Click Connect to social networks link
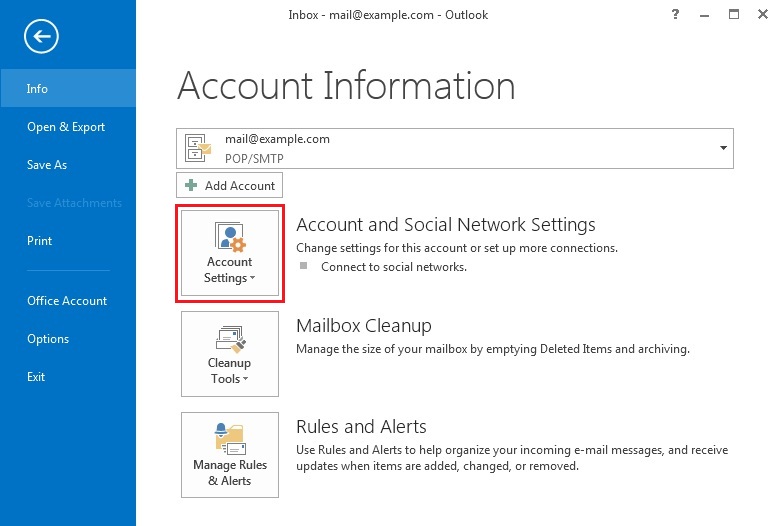This screenshot has height=526, width=777. (x=394, y=267)
